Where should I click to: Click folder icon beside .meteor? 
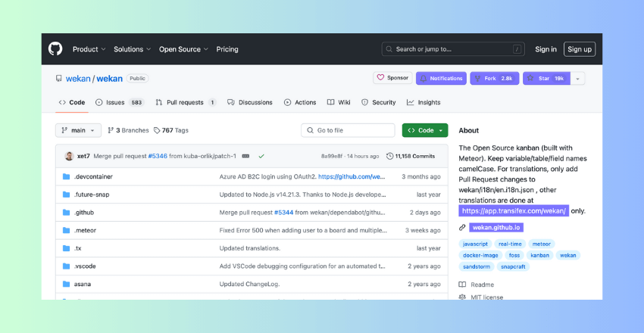(x=66, y=231)
